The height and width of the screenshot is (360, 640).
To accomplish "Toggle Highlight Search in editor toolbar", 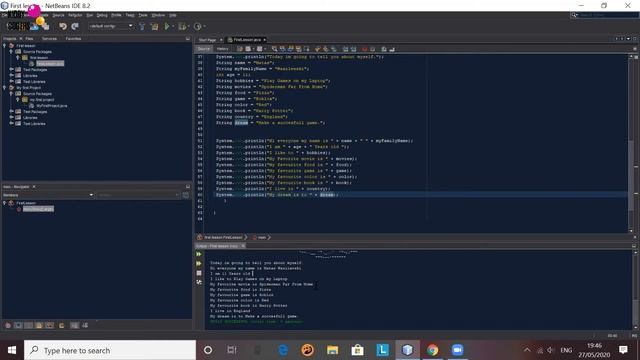I will (x=299, y=49).
